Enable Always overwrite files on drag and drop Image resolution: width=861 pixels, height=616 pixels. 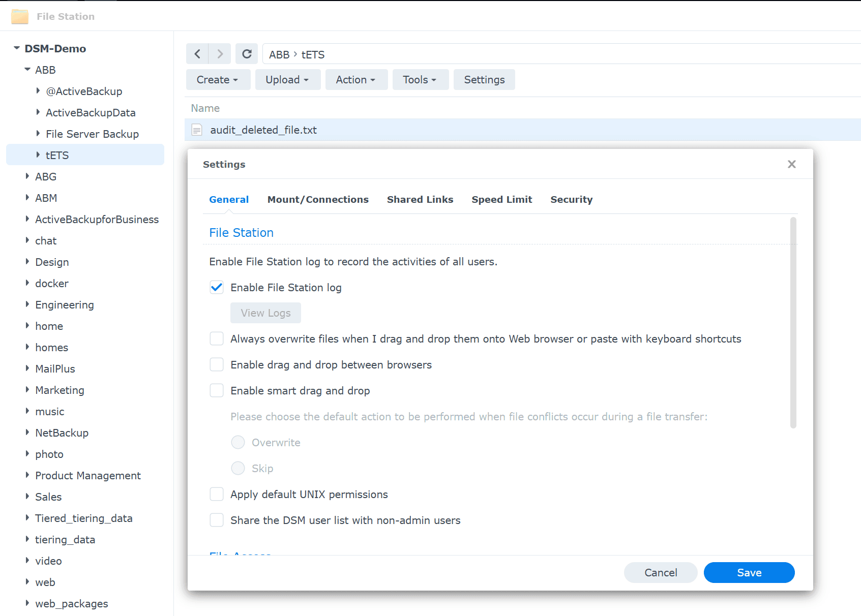[217, 339]
